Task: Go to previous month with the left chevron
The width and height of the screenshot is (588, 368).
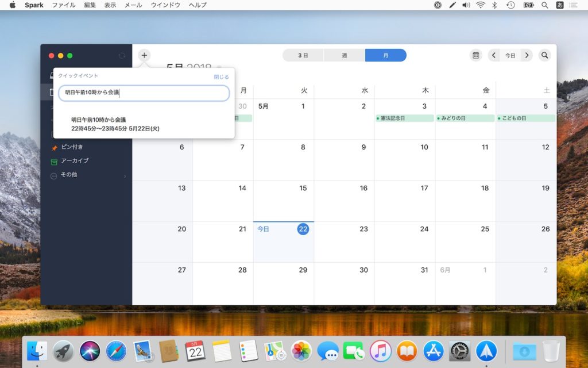Action: 494,55
